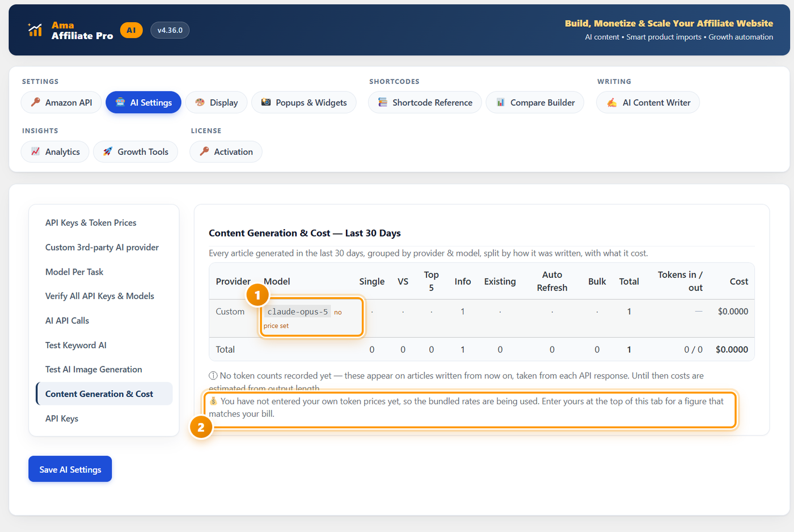The width and height of the screenshot is (794, 532).
Task: Go to the Analytics tab
Action: coord(55,151)
